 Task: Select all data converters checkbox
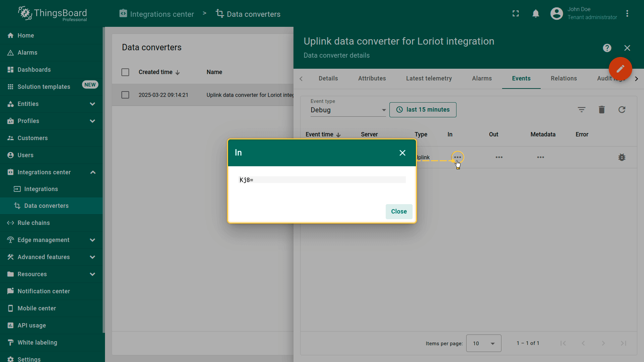tap(125, 72)
